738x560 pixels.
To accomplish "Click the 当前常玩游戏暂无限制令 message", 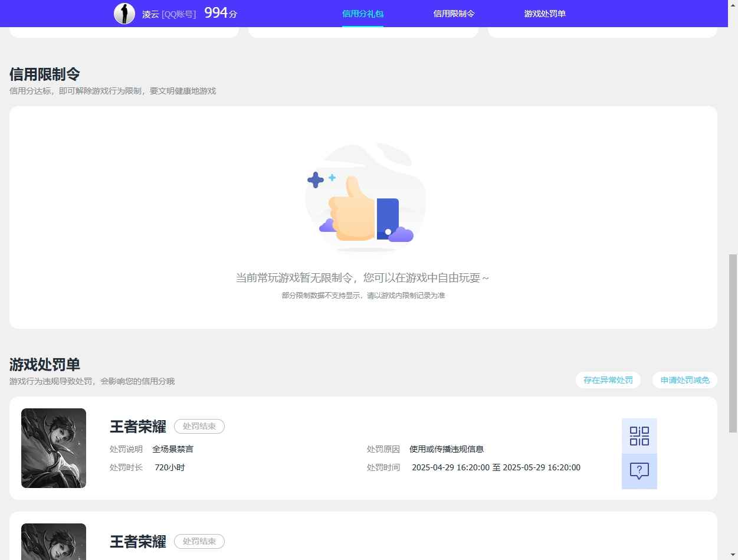I will pos(362,278).
